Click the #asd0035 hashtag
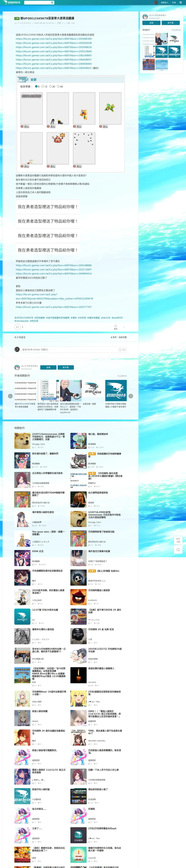 [x=117, y=318]
